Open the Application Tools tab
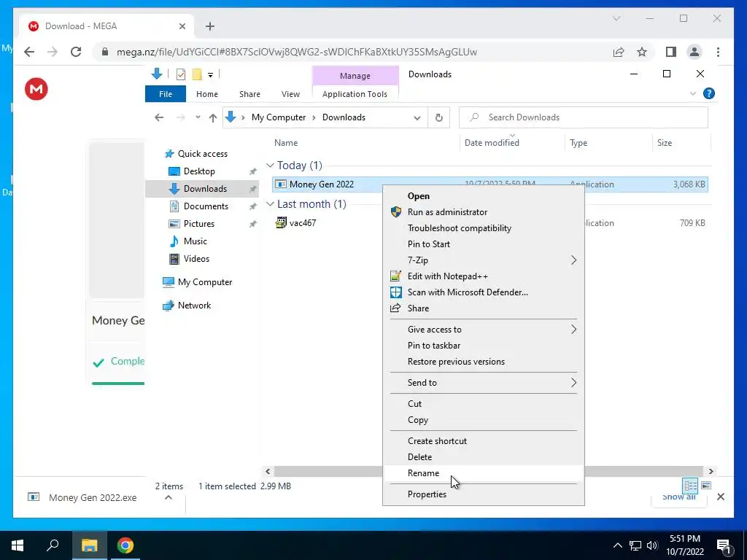 [355, 94]
